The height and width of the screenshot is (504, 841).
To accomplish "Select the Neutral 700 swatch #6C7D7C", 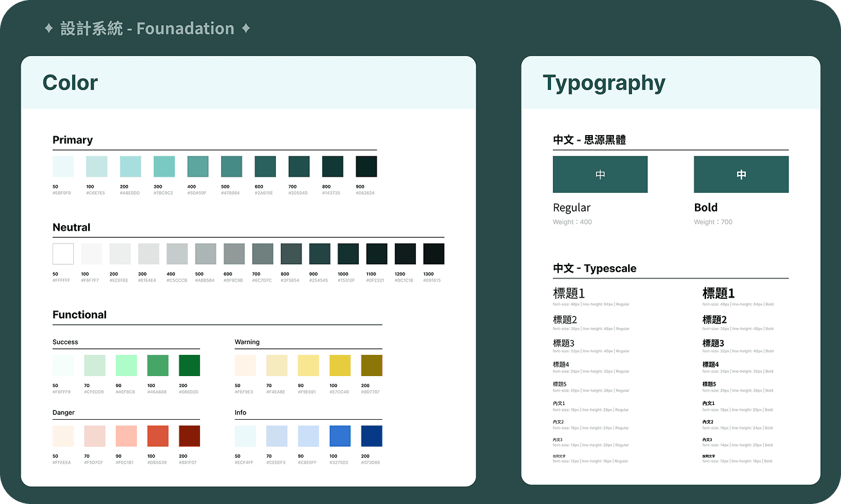I will point(263,254).
